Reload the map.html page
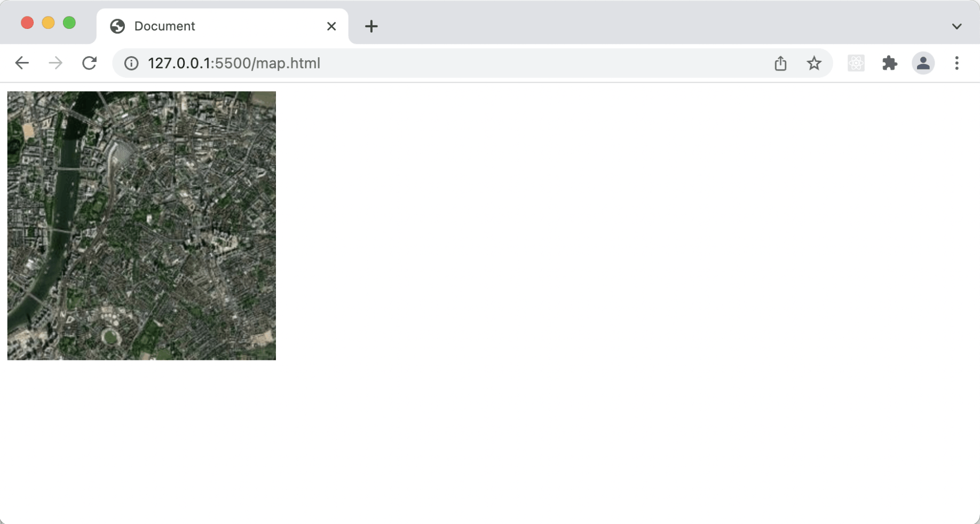980x524 pixels. 90,63
